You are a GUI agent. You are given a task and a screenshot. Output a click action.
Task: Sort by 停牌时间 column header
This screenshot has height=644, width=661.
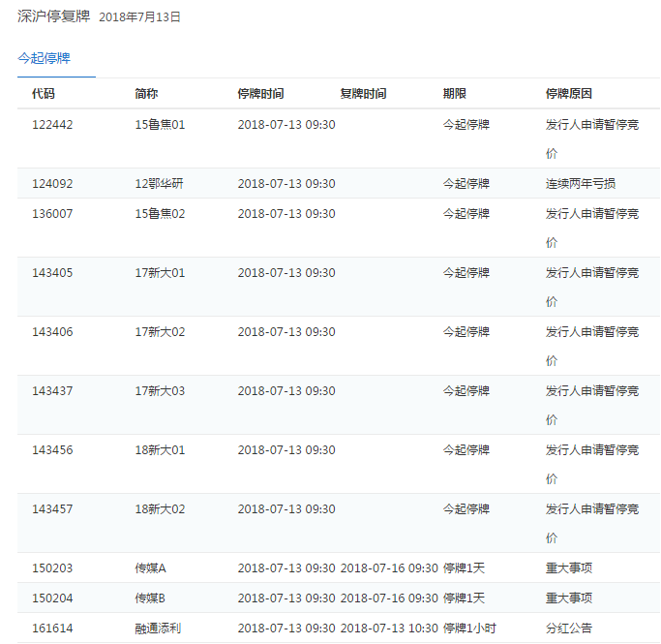pyautogui.click(x=260, y=94)
